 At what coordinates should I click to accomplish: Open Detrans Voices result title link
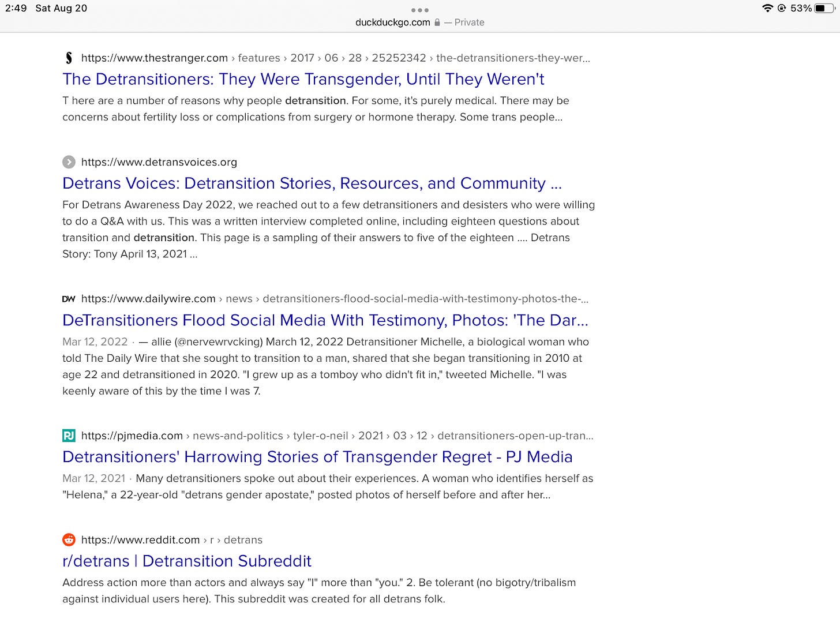(312, 183)
